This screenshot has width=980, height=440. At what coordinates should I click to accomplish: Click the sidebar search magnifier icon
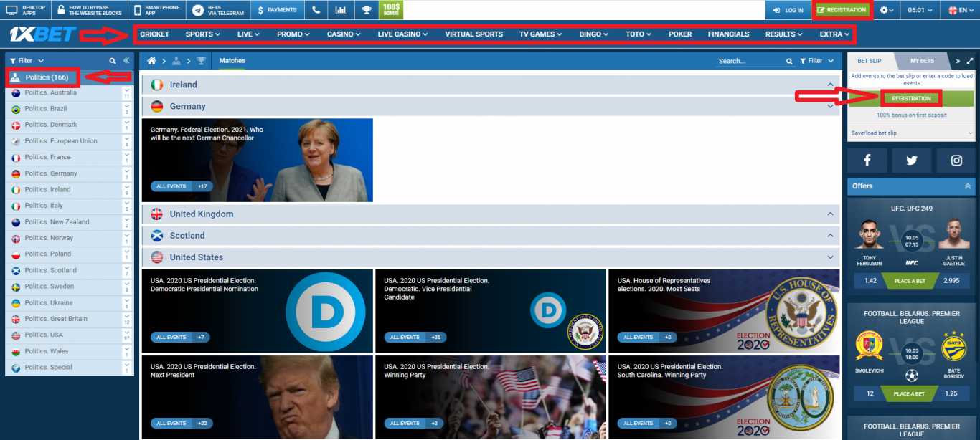click(x=113, y=61)
